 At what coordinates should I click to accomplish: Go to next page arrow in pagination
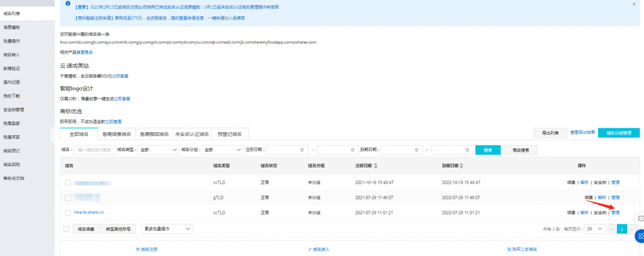pyautogui.click(x=631, y=229)
